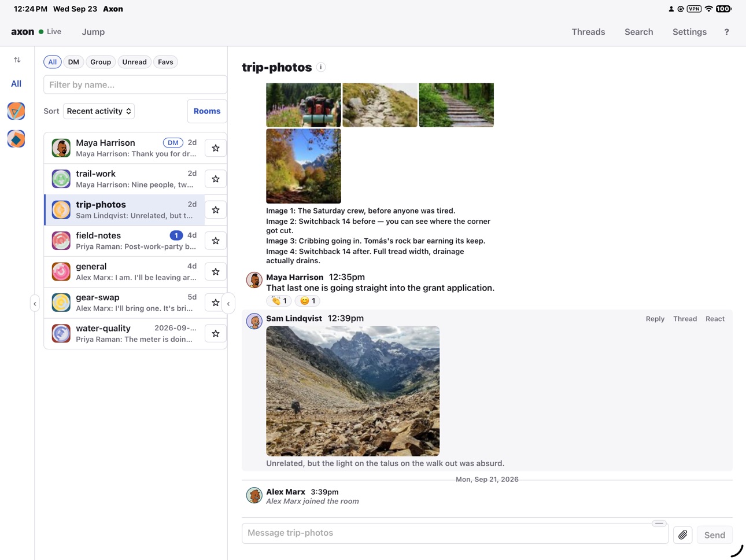
Task: Attach a file with the paperclip icon
Action: 683,535
